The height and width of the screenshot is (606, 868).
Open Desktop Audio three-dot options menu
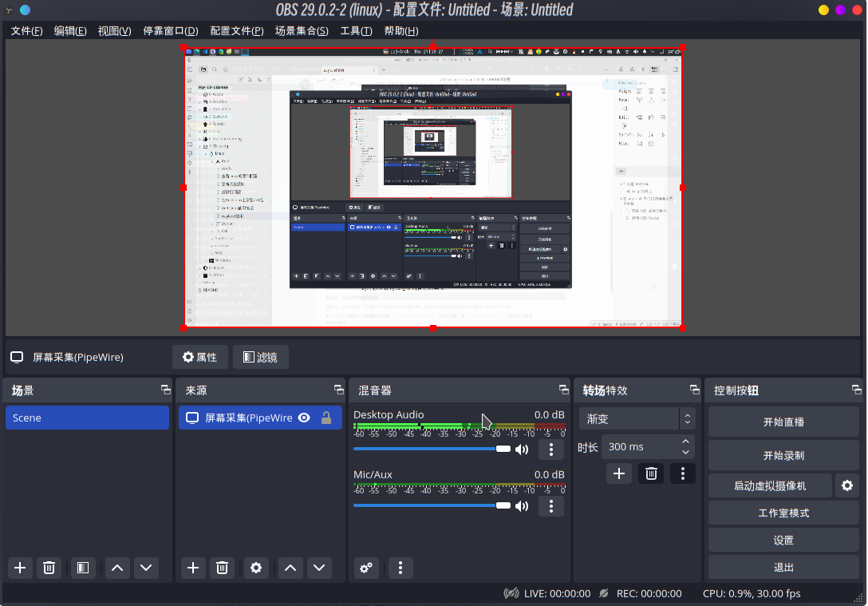550,450
